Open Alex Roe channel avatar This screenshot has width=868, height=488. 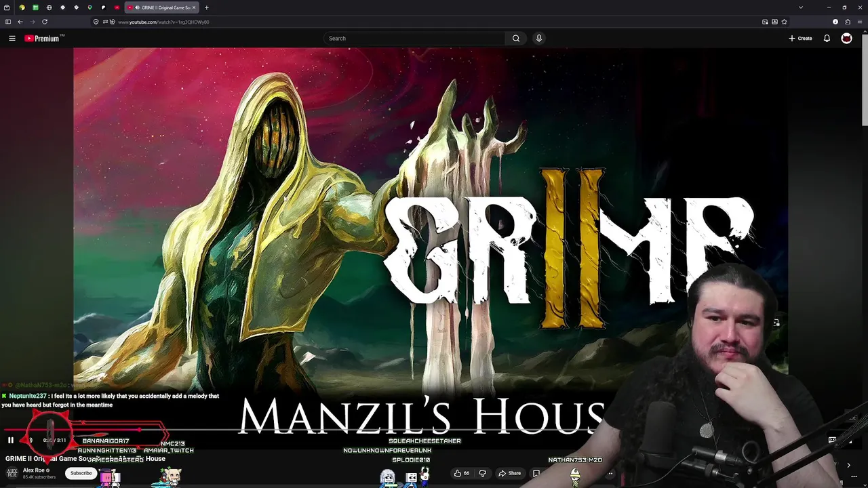12,473
